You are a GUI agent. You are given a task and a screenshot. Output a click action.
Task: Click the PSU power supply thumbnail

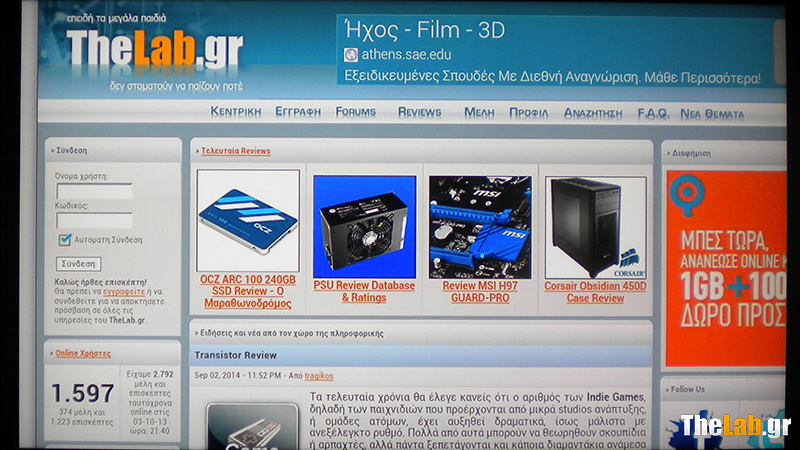(364, 227)
